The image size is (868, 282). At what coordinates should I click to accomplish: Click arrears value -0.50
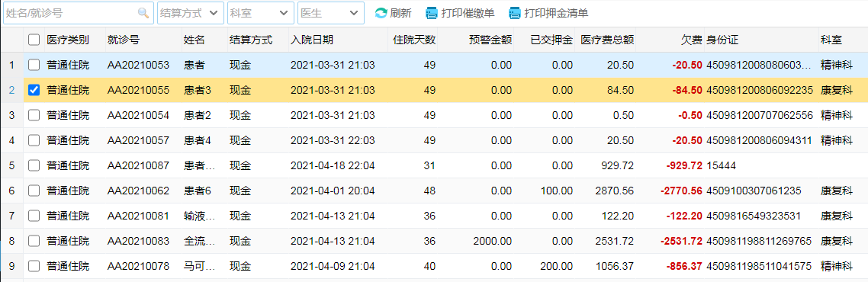(x=691, y=115)
